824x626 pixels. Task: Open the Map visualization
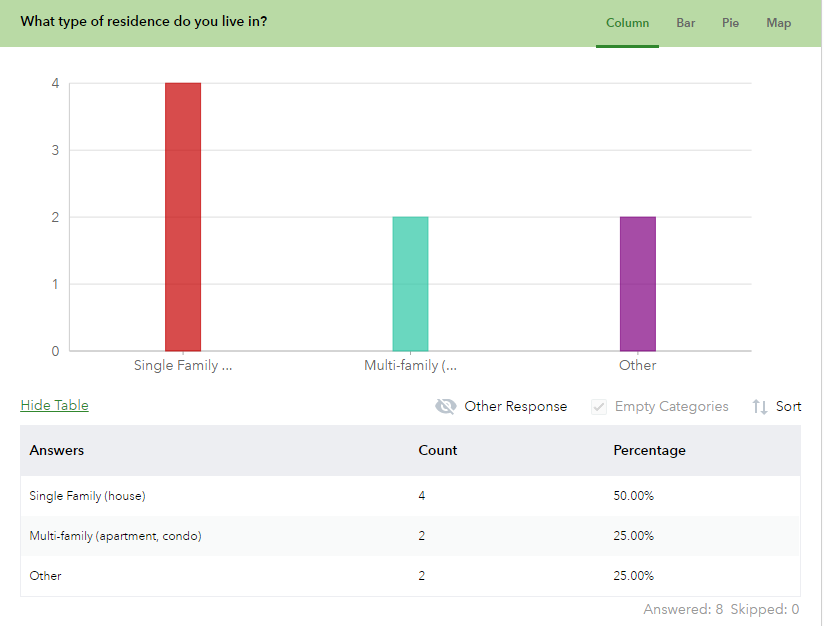tap(778, 22)
